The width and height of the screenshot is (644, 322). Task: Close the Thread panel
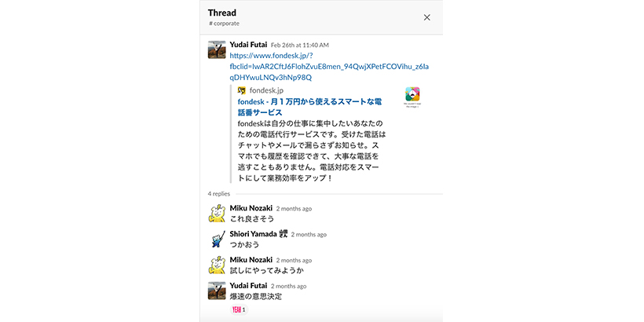click(426, 17)
